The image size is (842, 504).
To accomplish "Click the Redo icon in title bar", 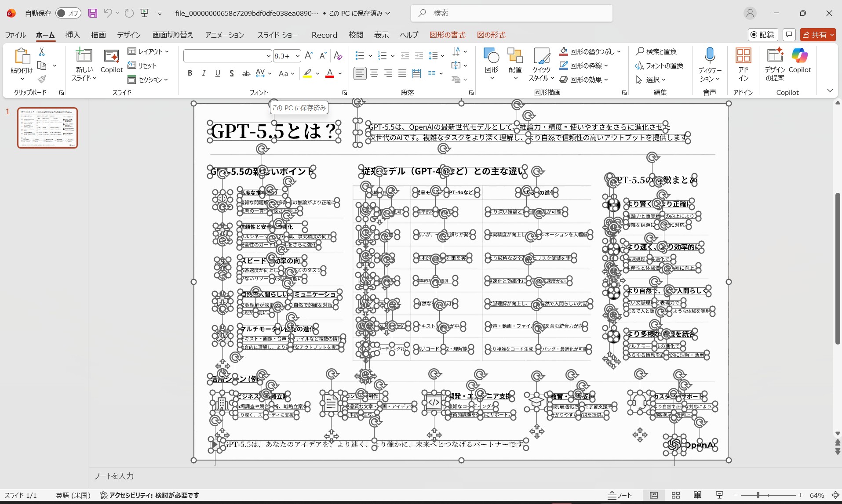I will click(129, 13).
